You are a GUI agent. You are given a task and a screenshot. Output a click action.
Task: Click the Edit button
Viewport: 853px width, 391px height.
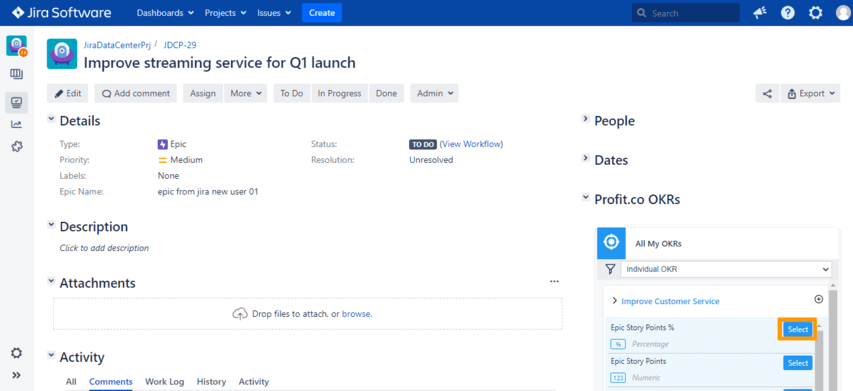point(67,94)
